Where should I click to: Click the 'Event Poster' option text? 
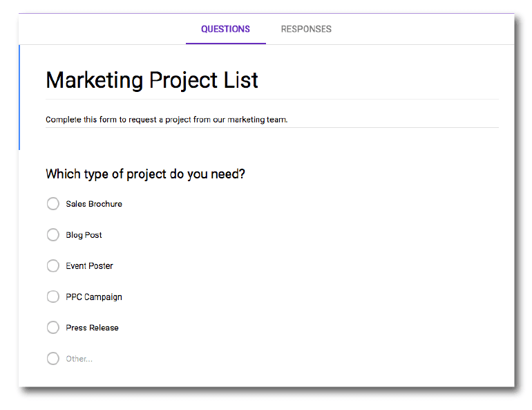click(89, 265)
